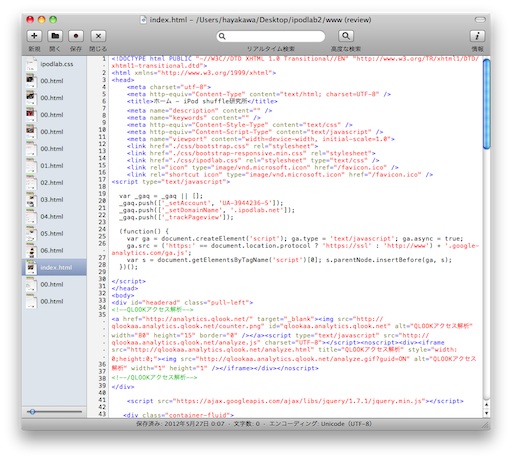This screenshot has width=512, height=460.
Task: Click the window title index.html path text
Action: point(260,20)
